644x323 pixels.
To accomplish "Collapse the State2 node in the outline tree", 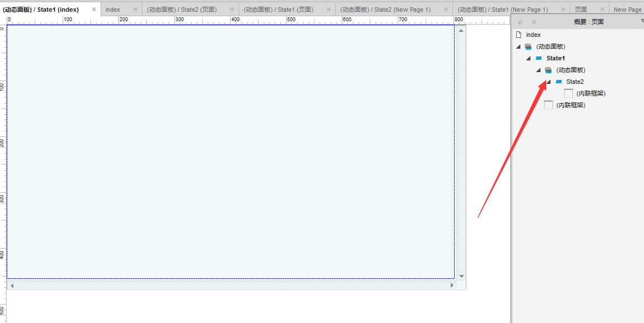I will point(548,82).
